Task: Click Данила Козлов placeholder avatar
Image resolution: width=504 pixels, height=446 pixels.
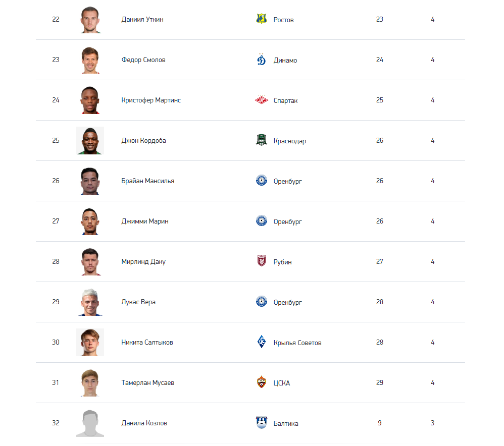Action: (x=90, y=423)
